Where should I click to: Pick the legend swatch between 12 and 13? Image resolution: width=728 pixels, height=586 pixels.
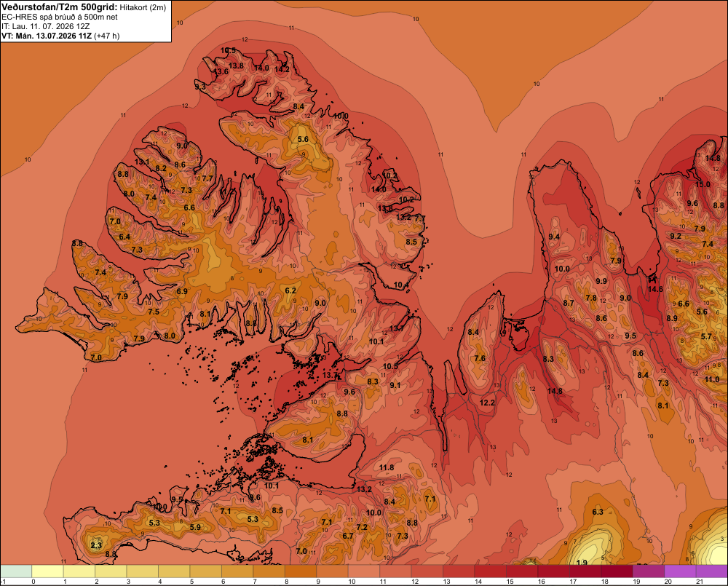pos(427,571)
